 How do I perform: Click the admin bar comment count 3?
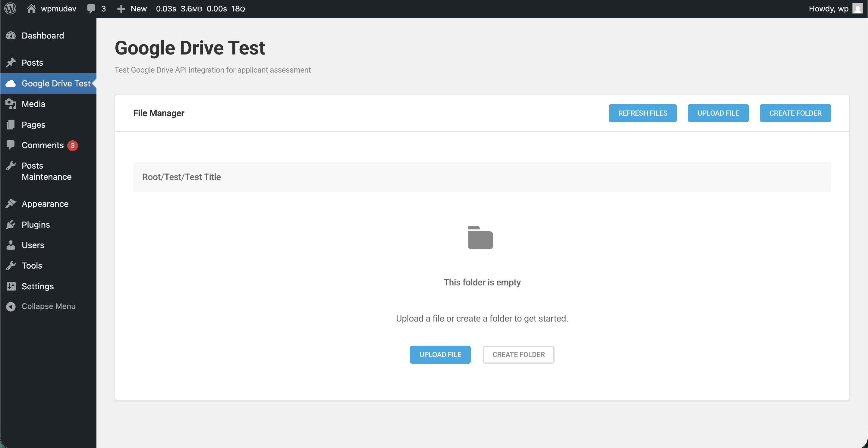pyautogui.click(x=103, y=9)
